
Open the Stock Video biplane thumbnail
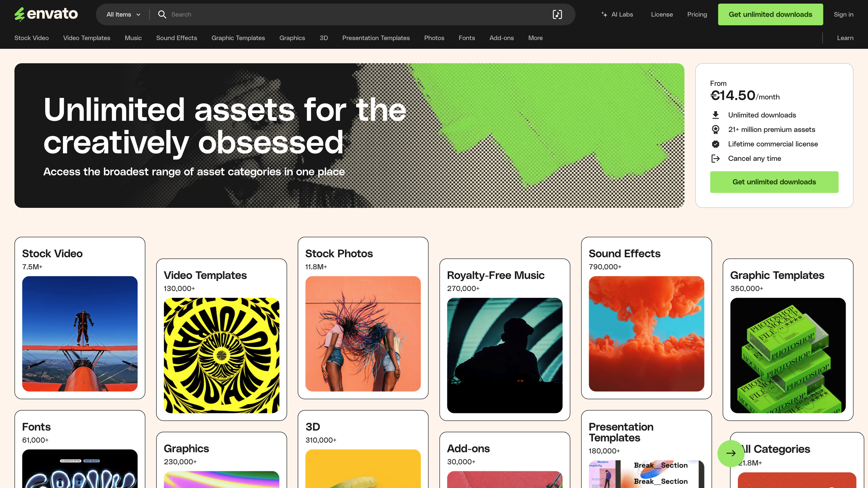tap(80, 333)
